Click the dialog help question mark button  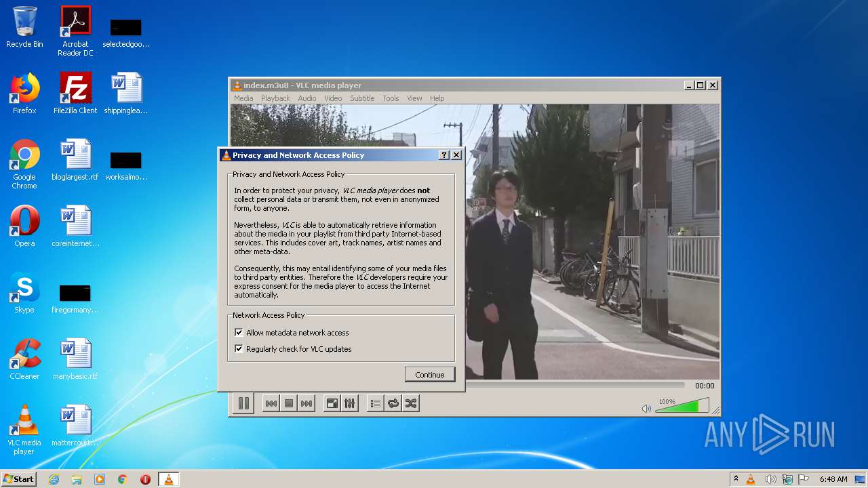(x=444, y=155)
